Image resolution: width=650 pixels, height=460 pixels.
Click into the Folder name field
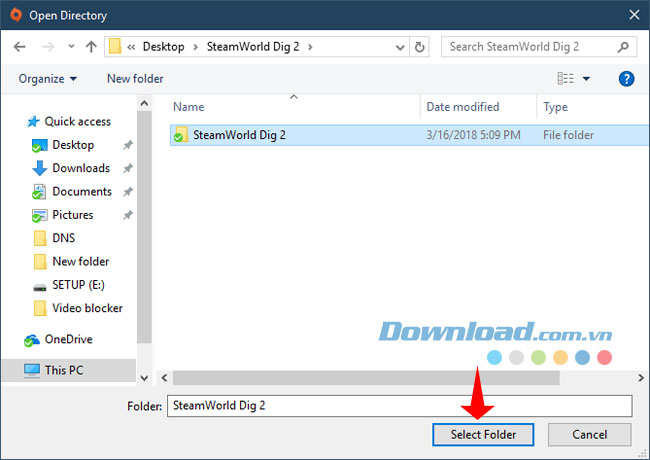[400, 406]
